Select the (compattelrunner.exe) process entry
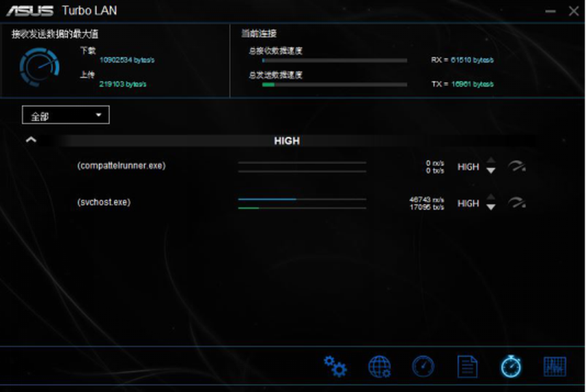Screen dimensions: 586x392 tap(121, 166)
